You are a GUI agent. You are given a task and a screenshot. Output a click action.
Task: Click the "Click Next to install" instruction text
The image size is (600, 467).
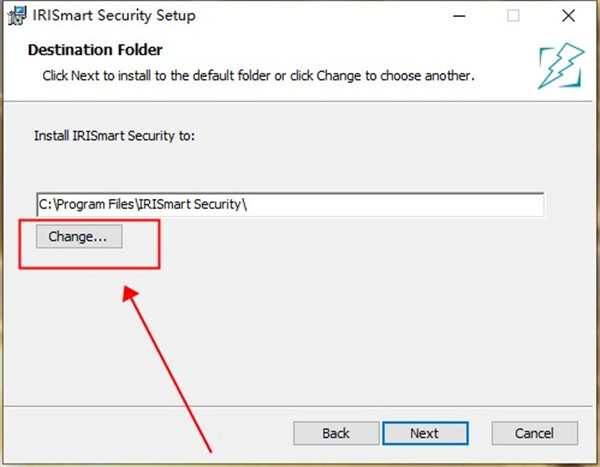point(258,75)
